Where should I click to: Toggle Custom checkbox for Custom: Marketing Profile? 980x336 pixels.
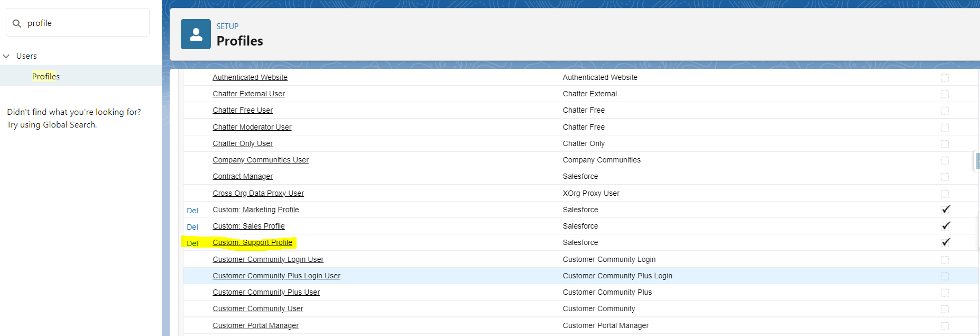(x=945, y=210)
